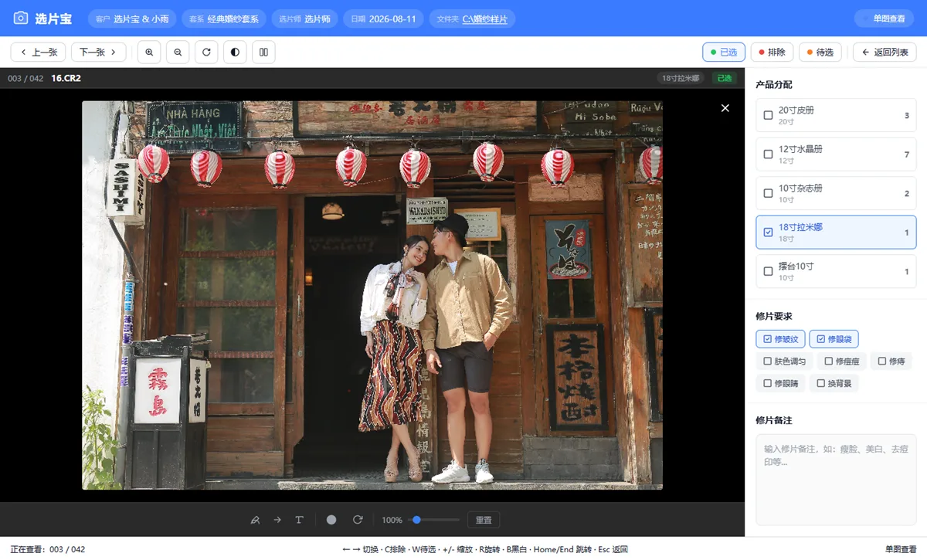Go to next photo 下一张
The width and height of the screenshot is (927, 560).
(x=98, y=53)
